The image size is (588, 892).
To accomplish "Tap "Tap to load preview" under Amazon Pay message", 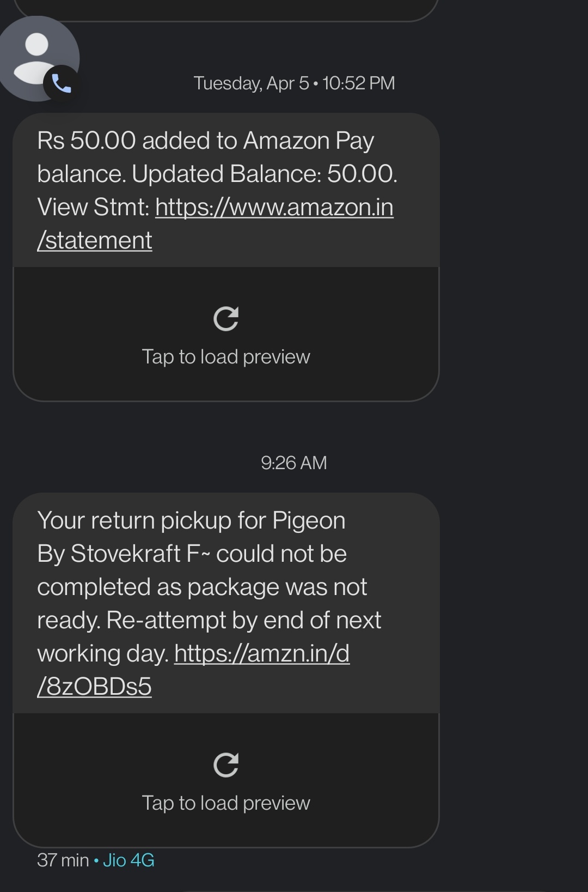I will [226, 357].
